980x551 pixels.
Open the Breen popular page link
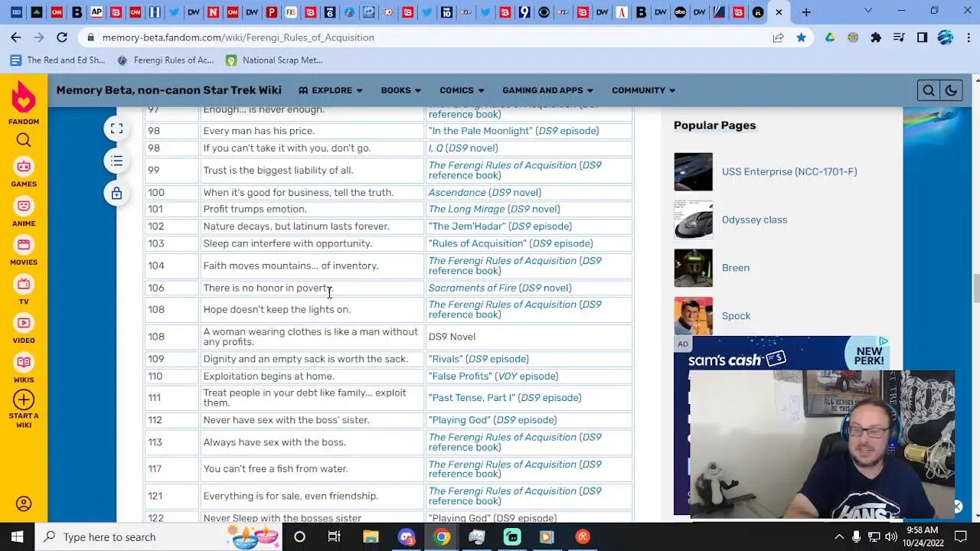736,268
